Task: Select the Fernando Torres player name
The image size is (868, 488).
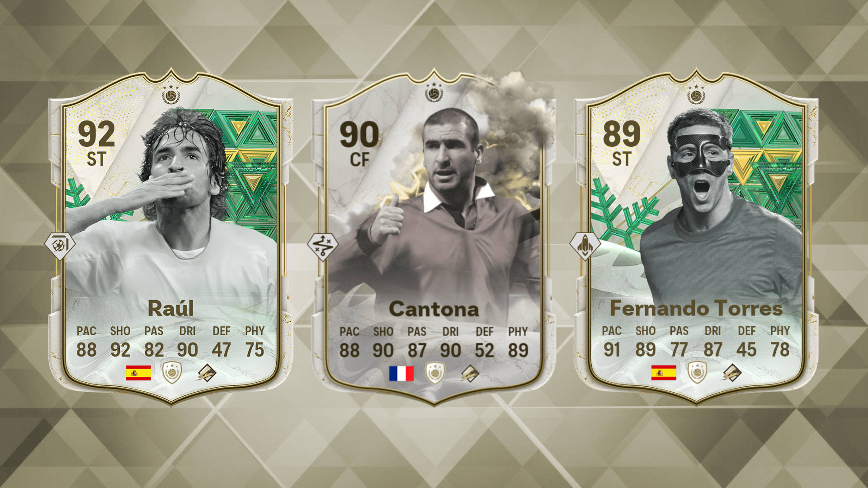Action: (x=696, y=309)
